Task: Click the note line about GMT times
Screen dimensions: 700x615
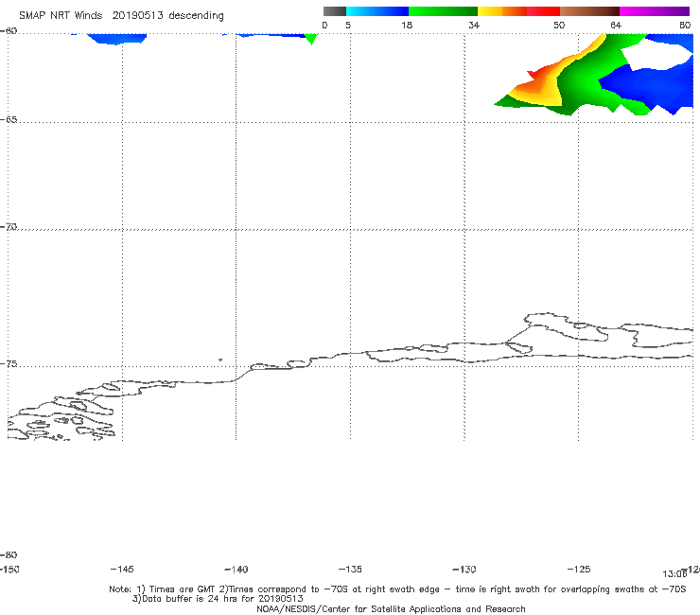Action: [397, 589]
